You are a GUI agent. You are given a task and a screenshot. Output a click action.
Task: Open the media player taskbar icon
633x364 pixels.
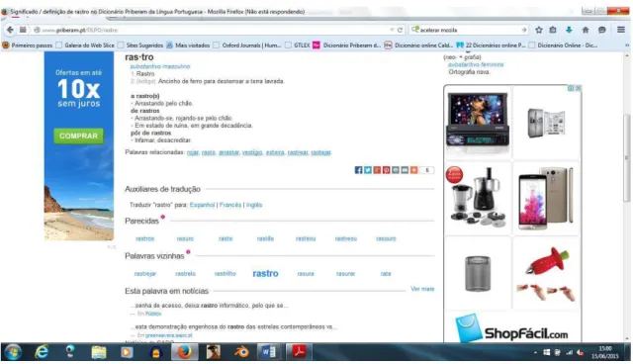tap(127, 352)
